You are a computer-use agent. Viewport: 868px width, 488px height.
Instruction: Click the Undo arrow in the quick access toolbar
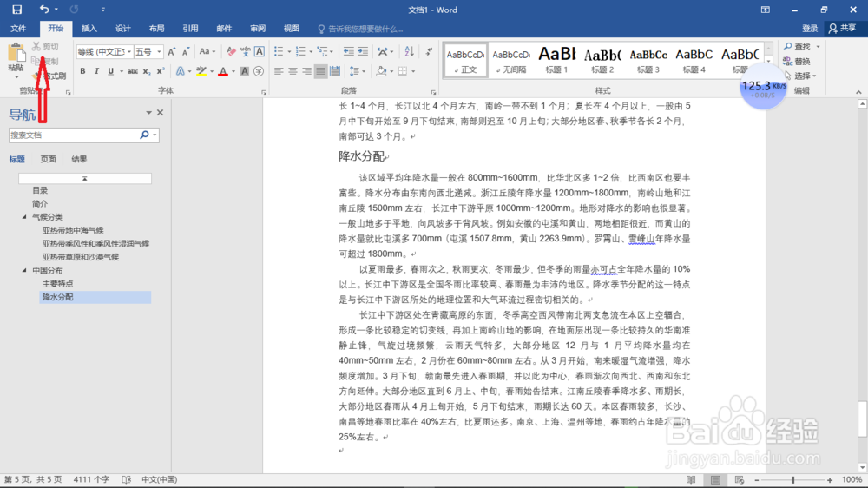(44, 9)
